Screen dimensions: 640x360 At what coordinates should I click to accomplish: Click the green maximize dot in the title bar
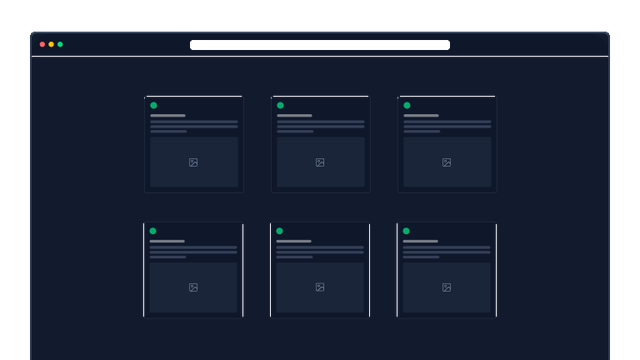(x=60, y=44)
